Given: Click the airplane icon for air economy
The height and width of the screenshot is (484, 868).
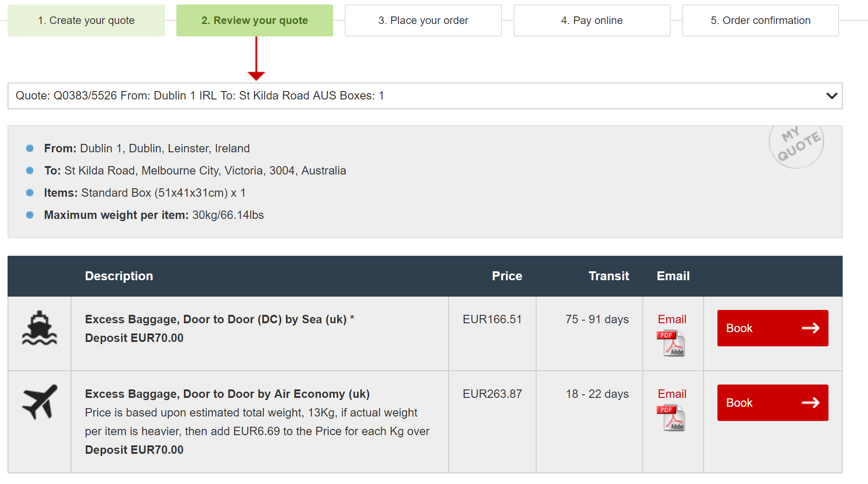Looking at the screenshot, I should [40, 402].
